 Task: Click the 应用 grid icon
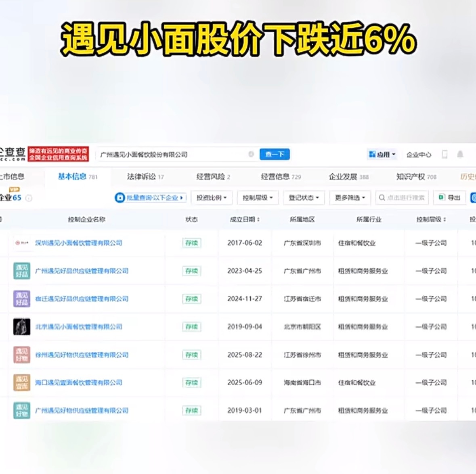[372, 155]
